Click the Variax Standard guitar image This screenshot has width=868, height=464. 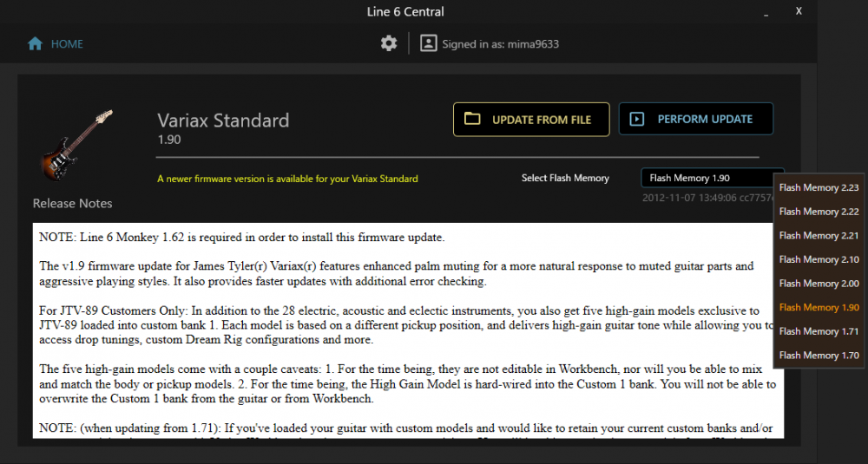coord(76,145)
